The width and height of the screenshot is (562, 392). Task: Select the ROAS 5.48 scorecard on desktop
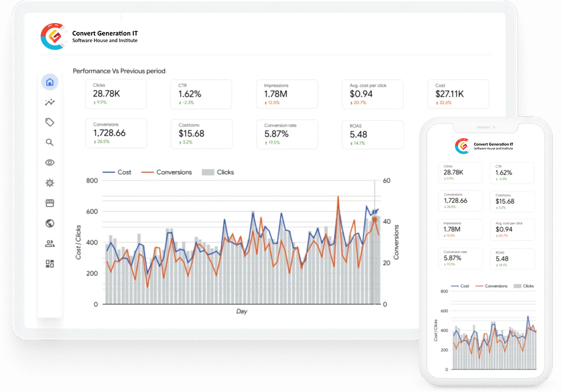(373, 134)
